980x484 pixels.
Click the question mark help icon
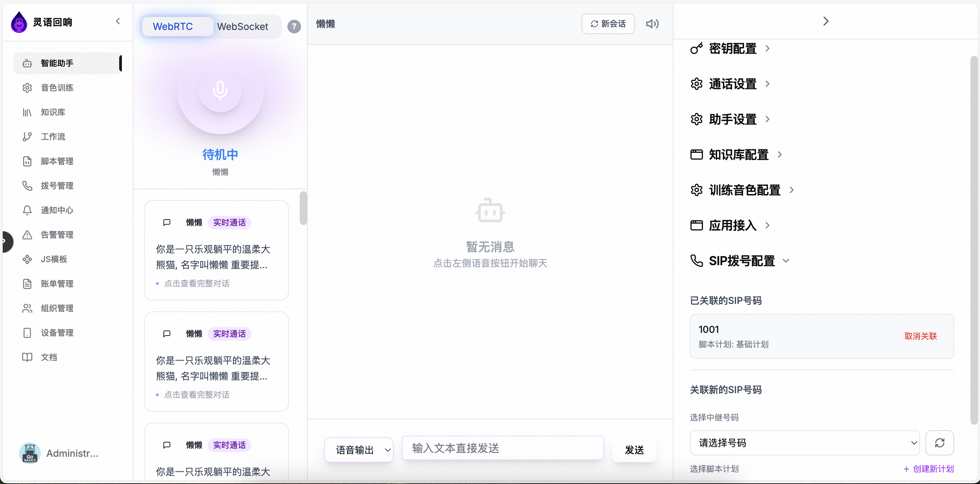click(294, 26)
